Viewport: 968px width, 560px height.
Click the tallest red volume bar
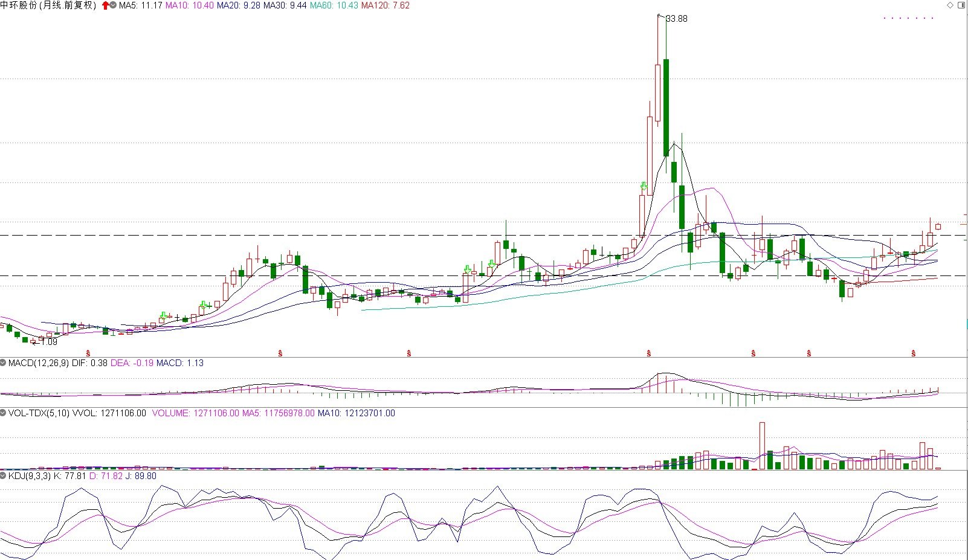tap(762, 446)
